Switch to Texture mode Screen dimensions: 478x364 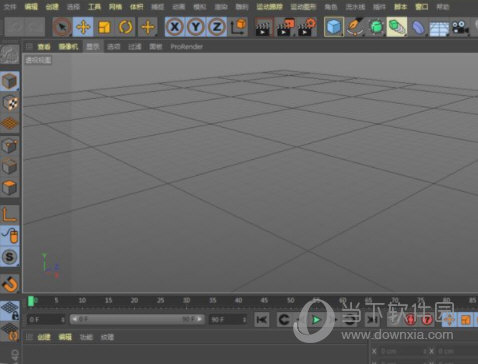pos(10,102)
